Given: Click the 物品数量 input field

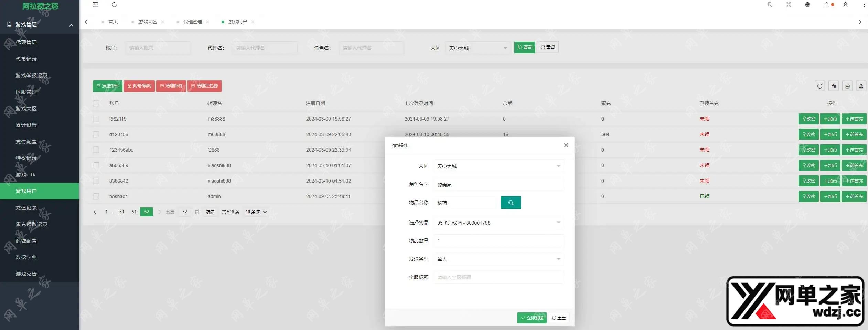Looking at the screenshot, I should (x=499, y=241).
